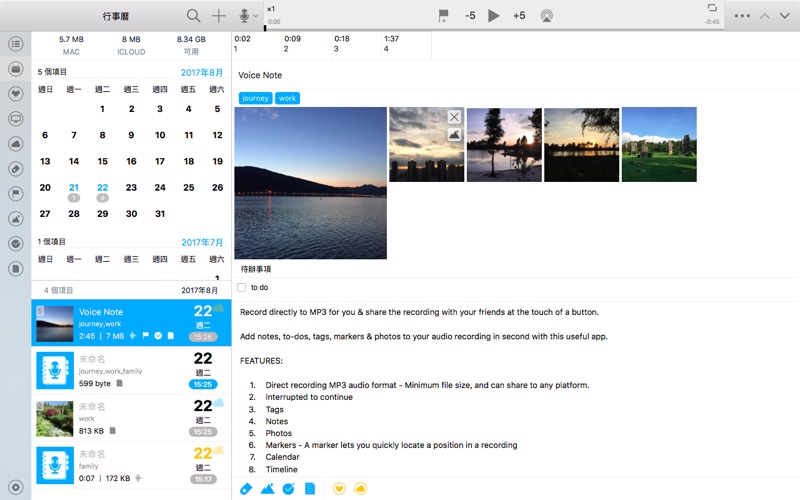Switch to calendar view in sidebar
Image resolution: width=800 pixels, height=500 pixels.
point(16,69)
